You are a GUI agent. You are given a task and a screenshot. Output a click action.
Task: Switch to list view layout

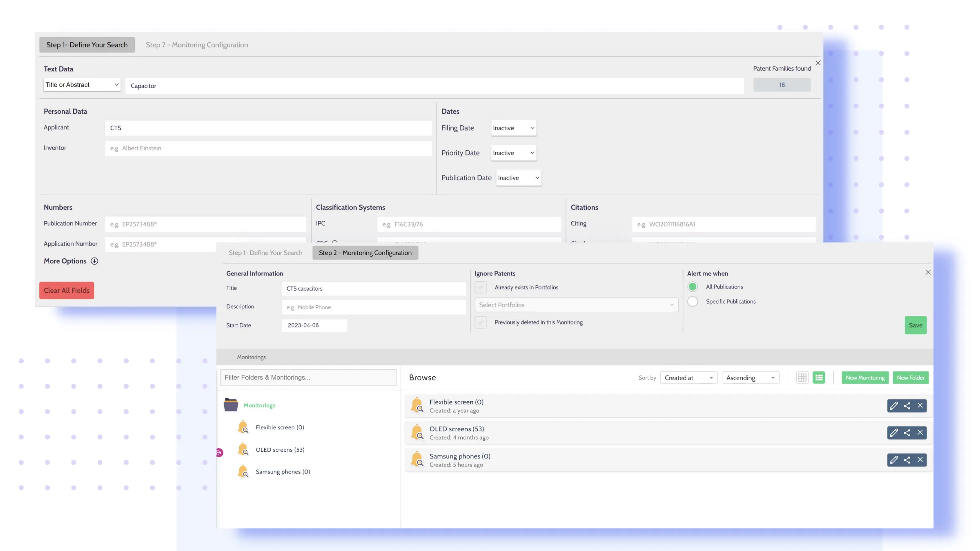coord(819,378)
